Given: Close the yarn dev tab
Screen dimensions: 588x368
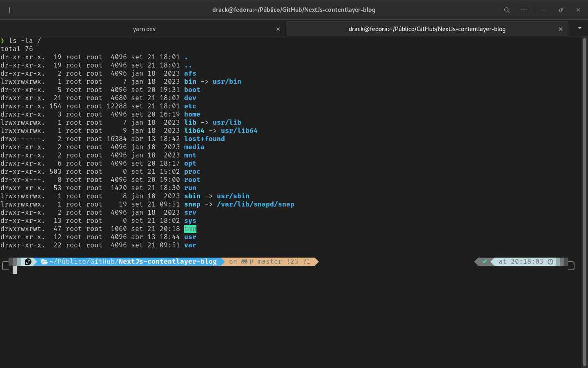Looking at the screenshot, I should click(278, 29).
